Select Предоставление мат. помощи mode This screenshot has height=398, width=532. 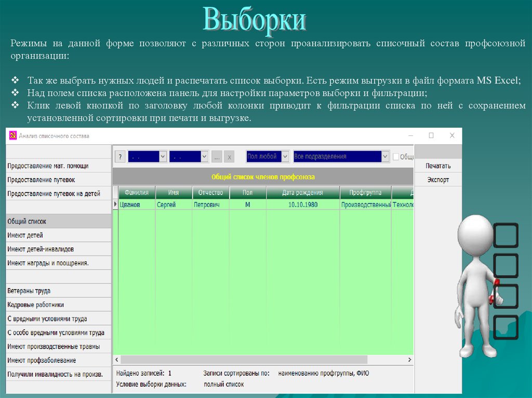59,166
